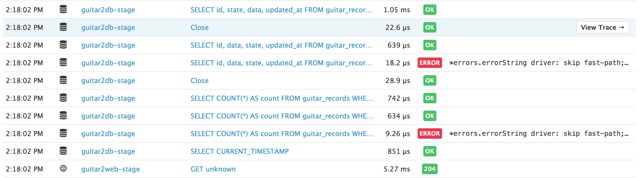Click the first Close query link

point(199,27)
